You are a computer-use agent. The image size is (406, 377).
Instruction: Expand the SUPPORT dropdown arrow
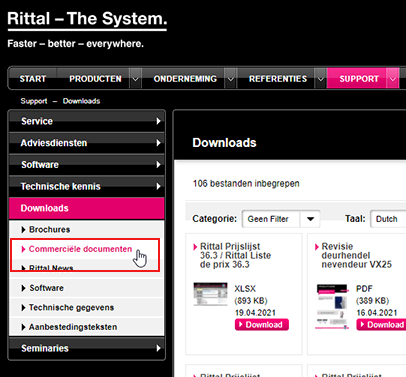[x=393, y=79]
